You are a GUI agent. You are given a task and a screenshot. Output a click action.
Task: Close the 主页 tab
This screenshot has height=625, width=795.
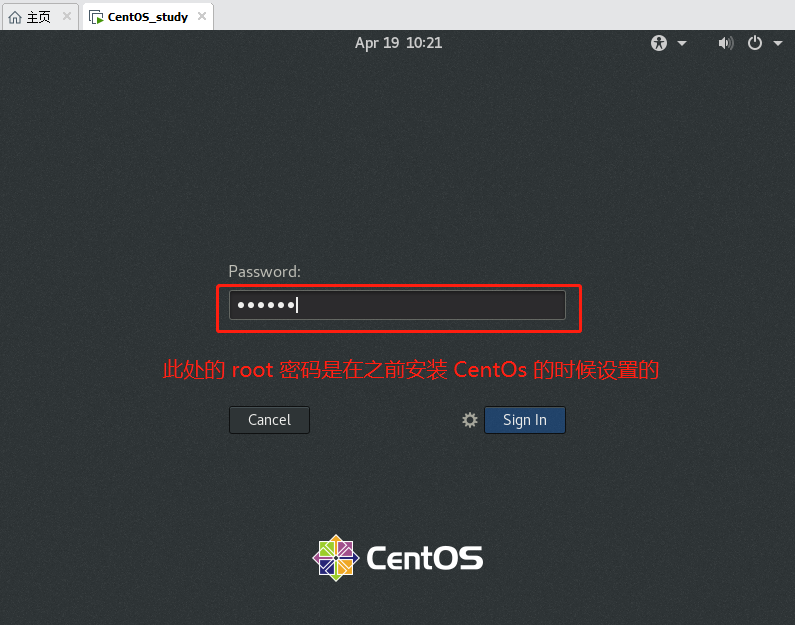click(67, 17)
